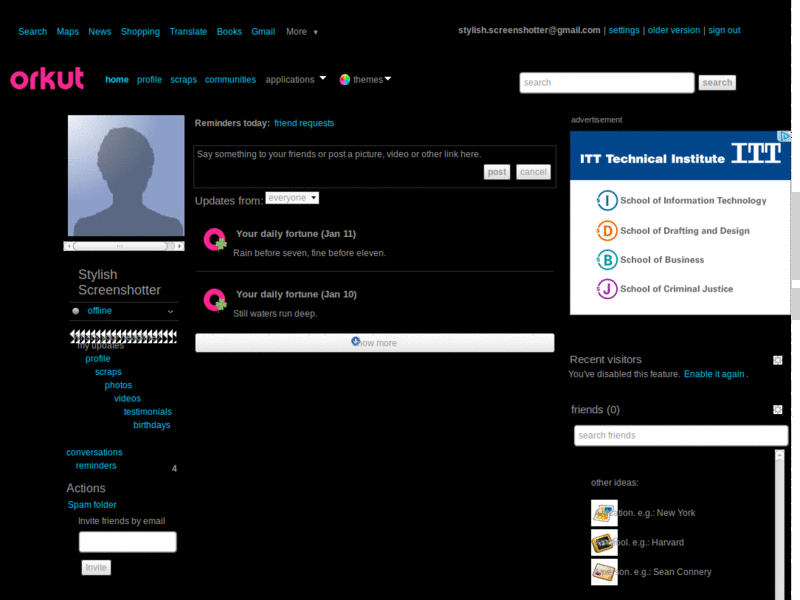Image resolution: width=800 pixels, height=600 pixels.
Task: Click the profile photo horizontal scrollbar
Action: [123, 246]
